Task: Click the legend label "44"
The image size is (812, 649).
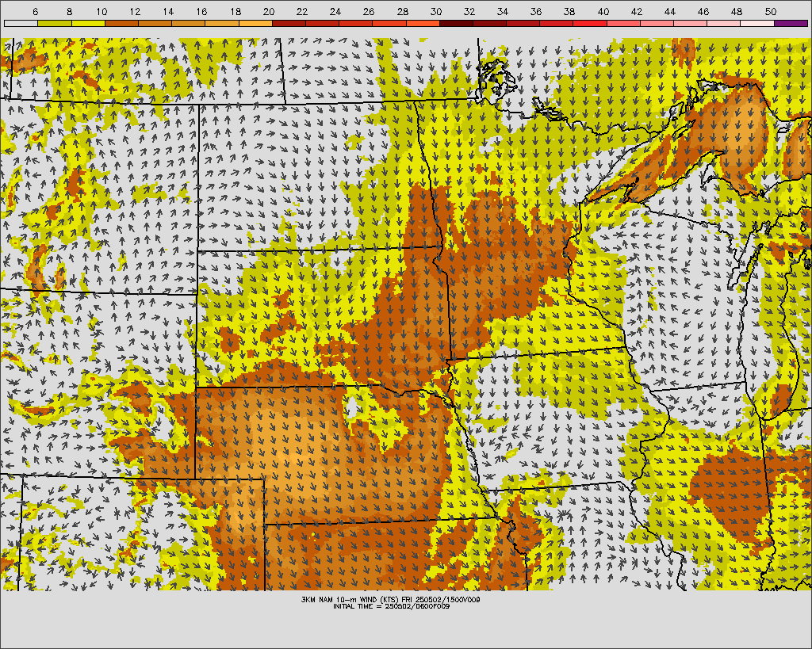Action: click(x=669, y=11)
